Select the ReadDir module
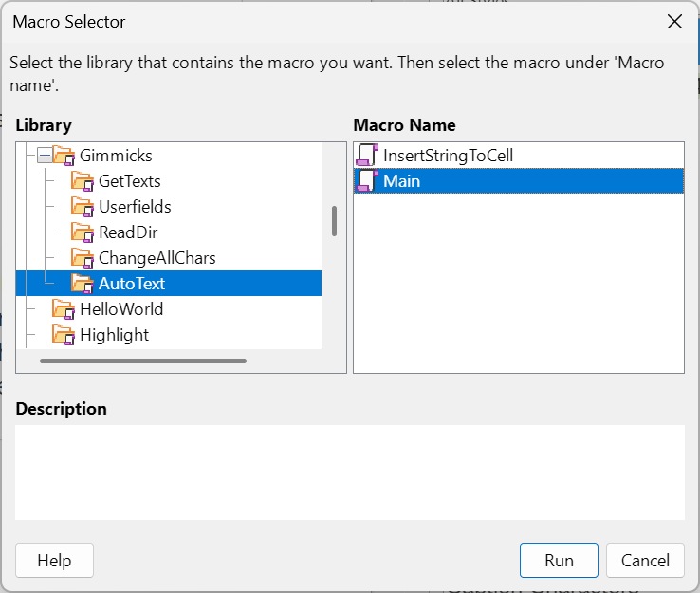The width and height of the screenshot is (700, 593). pyautogui.click(x=128, y=232)
